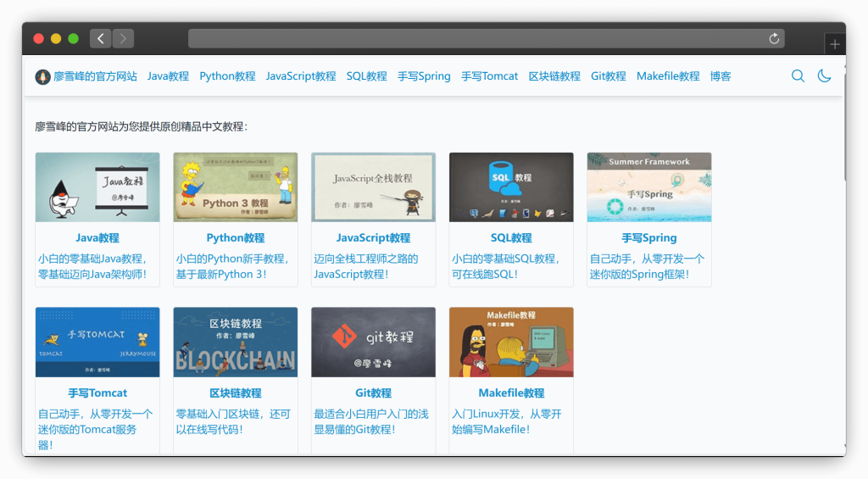Click the browser forward arrow button
868x479 pixels.
[123, 38]
